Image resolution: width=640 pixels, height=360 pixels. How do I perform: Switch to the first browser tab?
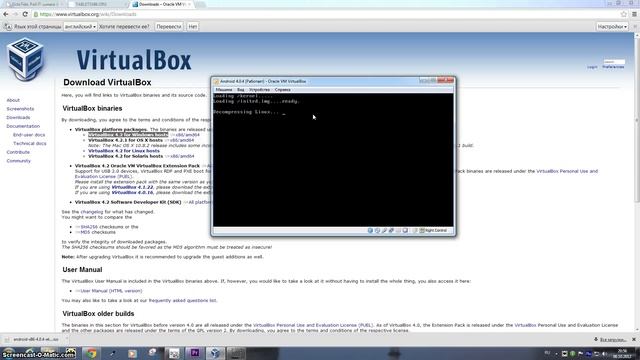33,4
